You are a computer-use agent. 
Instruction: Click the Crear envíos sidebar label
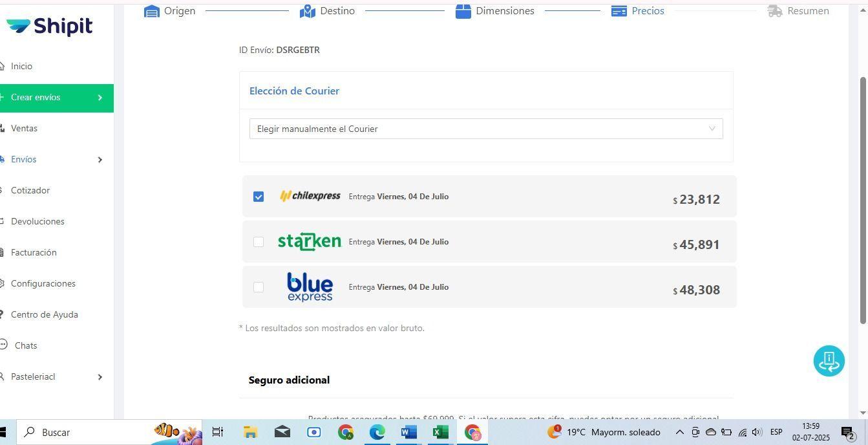pos(36,97)
